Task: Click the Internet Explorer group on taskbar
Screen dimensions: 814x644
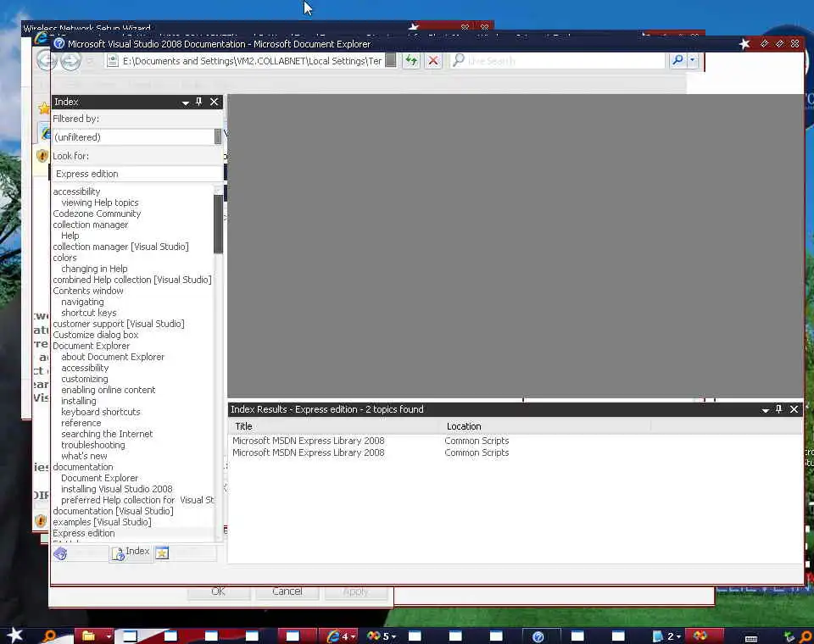Action: [x=340, y=636]
